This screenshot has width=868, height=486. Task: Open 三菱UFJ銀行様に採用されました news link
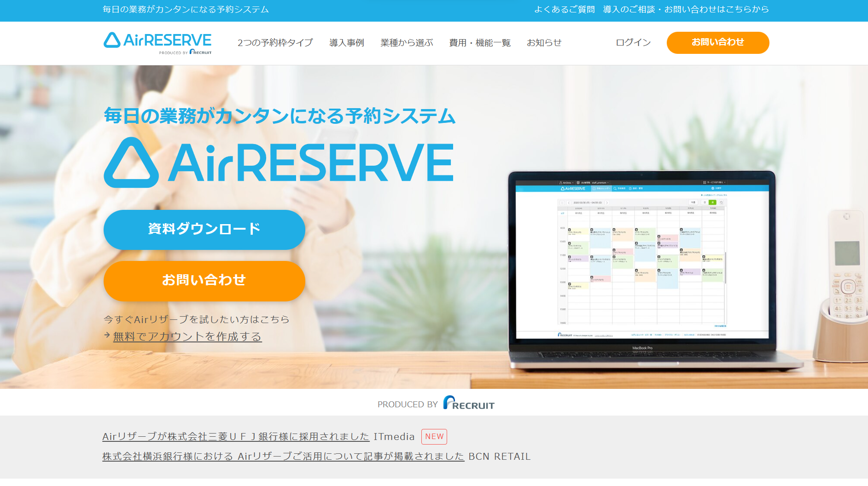(x=236, y=436)
